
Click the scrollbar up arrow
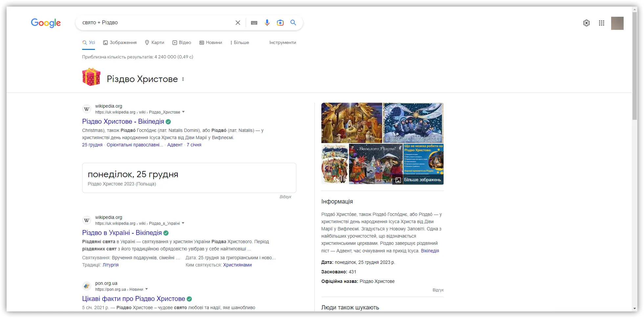click(635, 9)
